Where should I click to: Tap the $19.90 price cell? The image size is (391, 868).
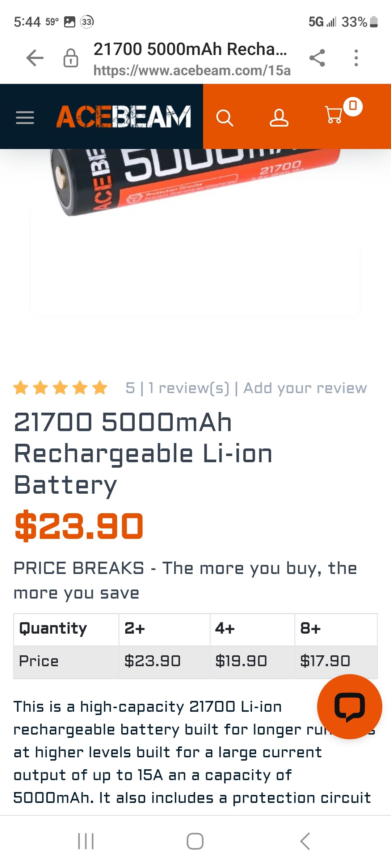tap(241, 661)
